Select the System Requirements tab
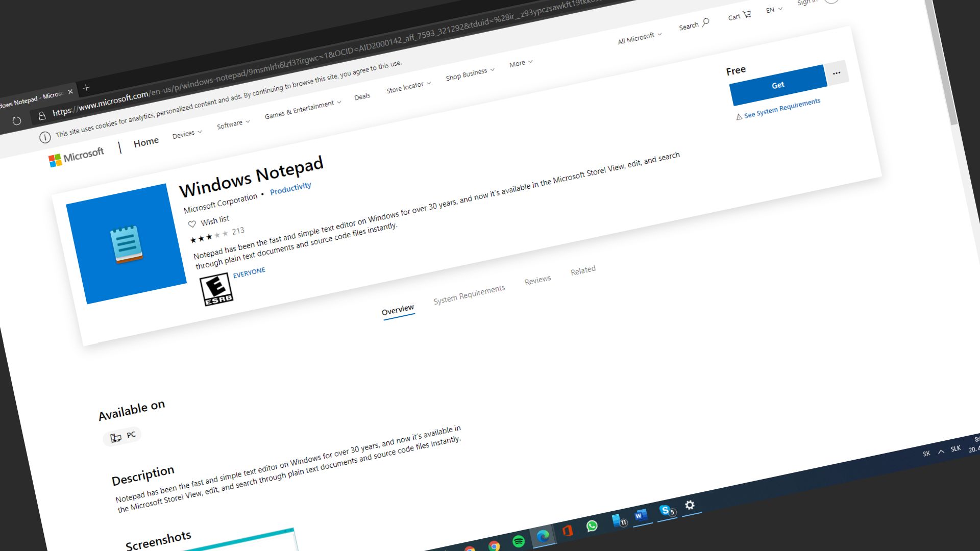This screenshot has width=980, height=551. click(469, 295)
